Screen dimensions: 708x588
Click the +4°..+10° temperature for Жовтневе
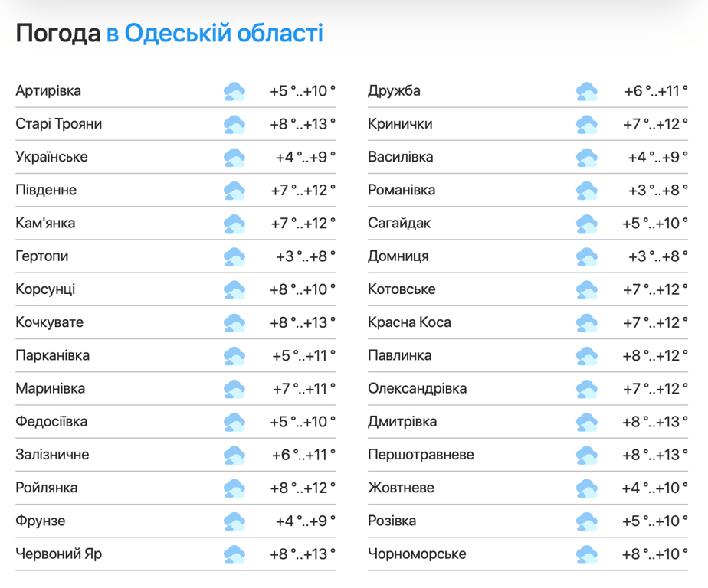pos(655,488)
